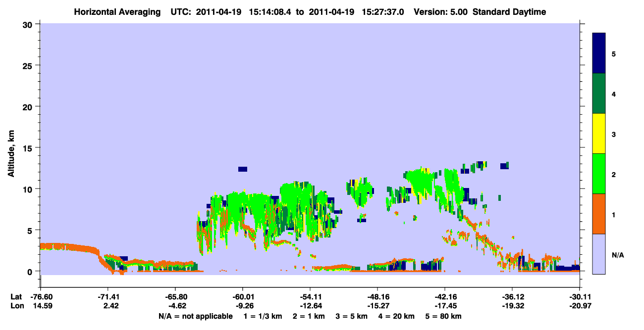
Task: Click the 'Standard Daytime' text
Action: (509, 12)
